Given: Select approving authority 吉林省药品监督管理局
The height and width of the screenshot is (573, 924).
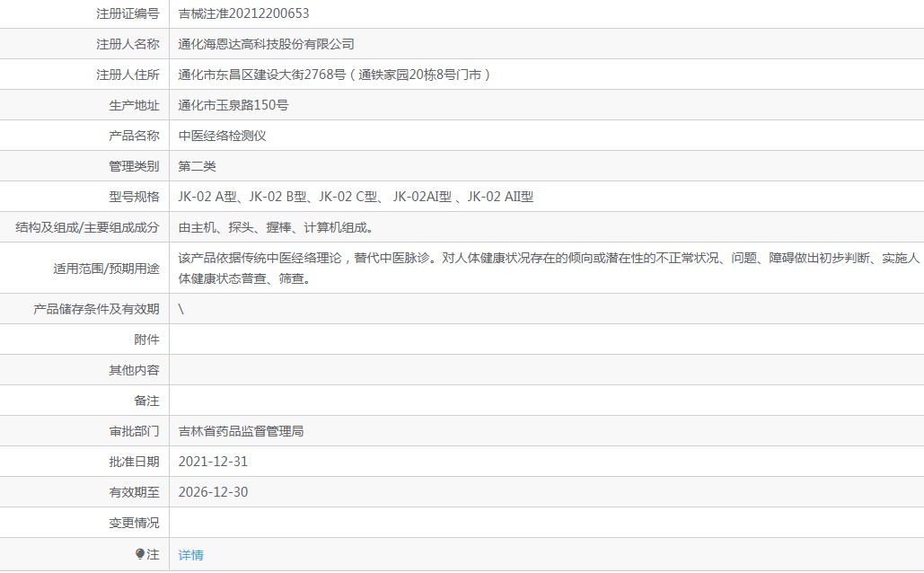Looking at the screenshot, I should pyautogui.click(x=241, y=431).
